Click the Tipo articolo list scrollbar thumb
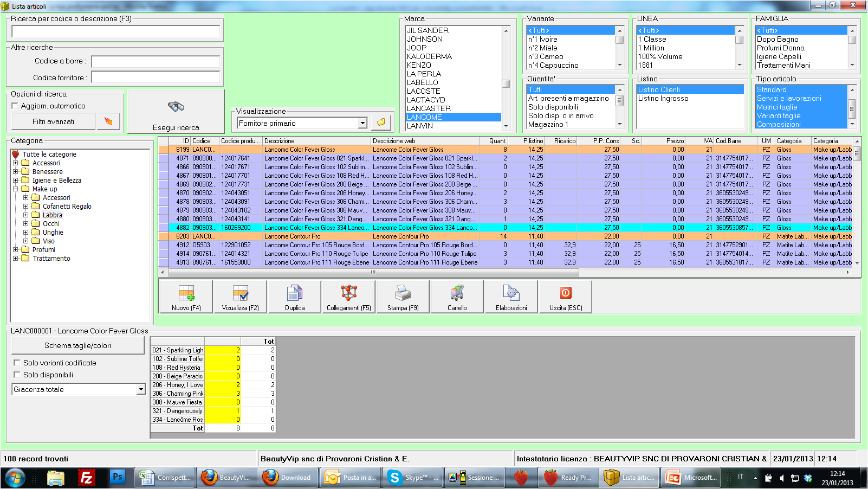This screenshot has width=868, height=489. (851, 108)
